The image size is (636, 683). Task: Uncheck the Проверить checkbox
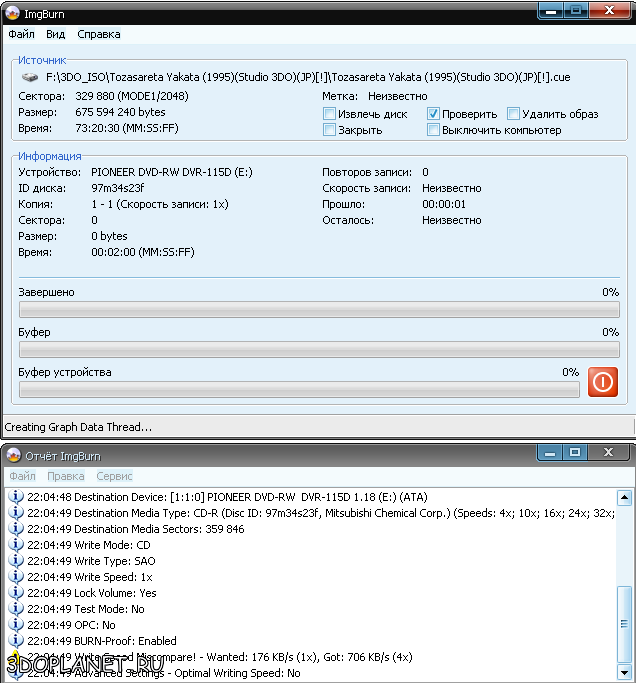pyautogui.click(x=434, y=114)
